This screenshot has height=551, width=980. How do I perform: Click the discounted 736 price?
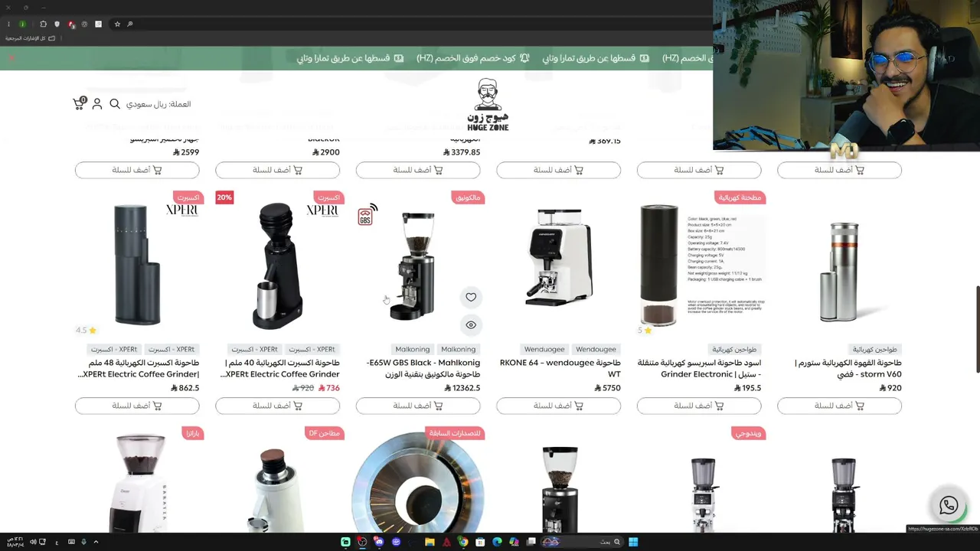[x=328, y=388]
